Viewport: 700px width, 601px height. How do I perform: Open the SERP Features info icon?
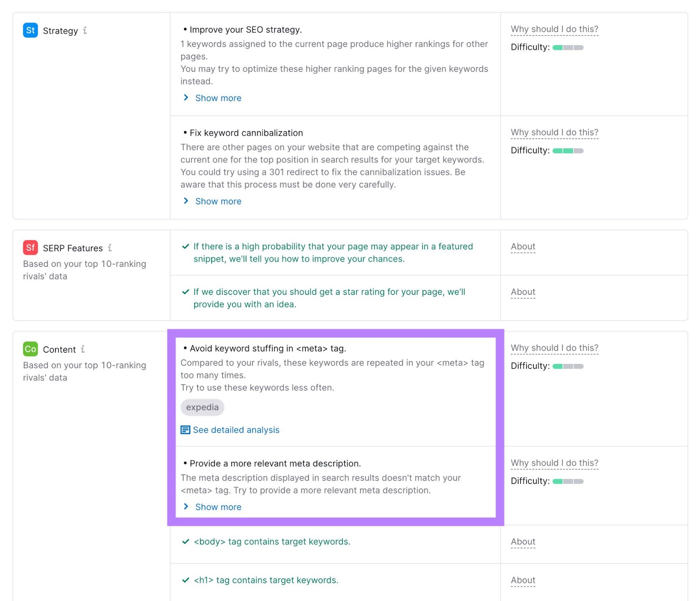(x=110, y=248)
